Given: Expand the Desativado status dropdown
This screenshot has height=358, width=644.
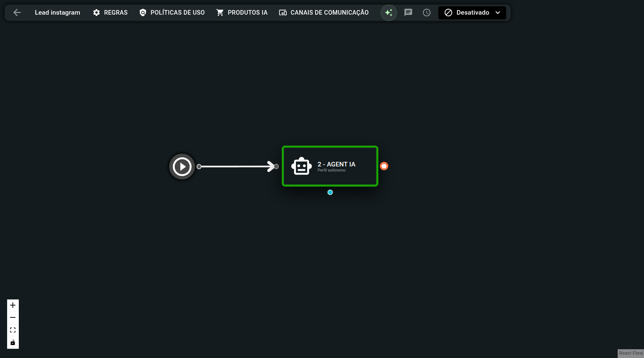Looking at the screenshot, I should coord(472,13).
